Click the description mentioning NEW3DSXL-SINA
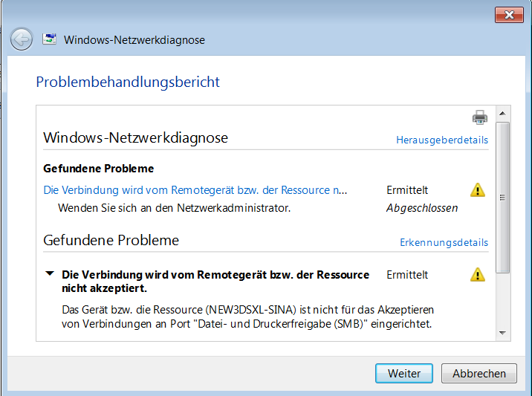The width and height of the screenshot is (532, 396). click(x=247, y=317)
